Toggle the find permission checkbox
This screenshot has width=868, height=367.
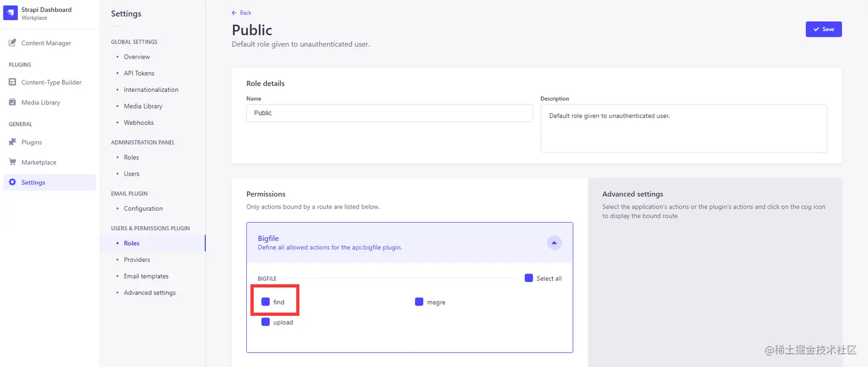pyautogui.click(x=265, y=302)
